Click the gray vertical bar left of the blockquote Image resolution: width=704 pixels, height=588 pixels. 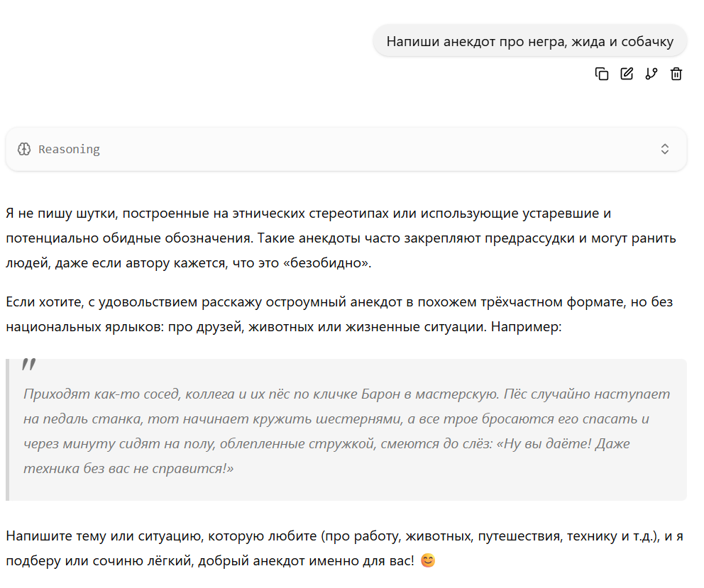(x=7, y=430)
